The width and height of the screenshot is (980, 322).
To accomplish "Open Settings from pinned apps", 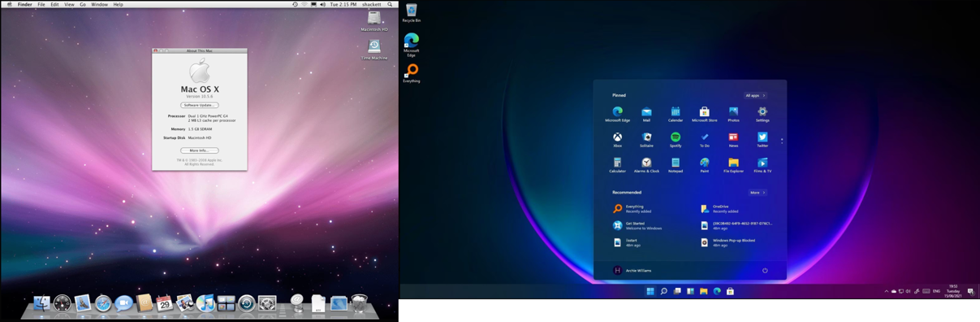I will [x=762, y=114].
